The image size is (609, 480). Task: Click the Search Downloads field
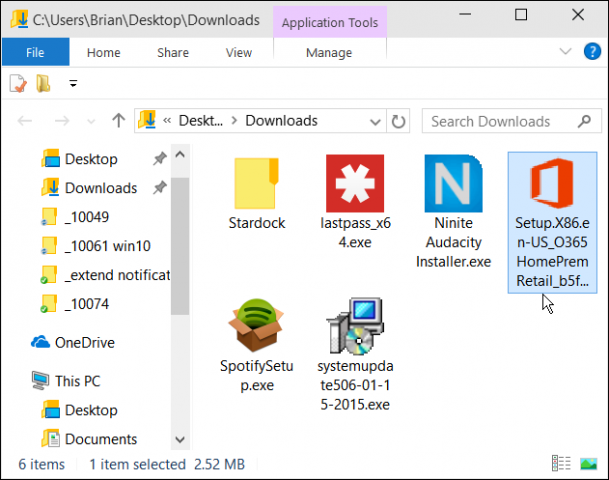coord(500,121)
